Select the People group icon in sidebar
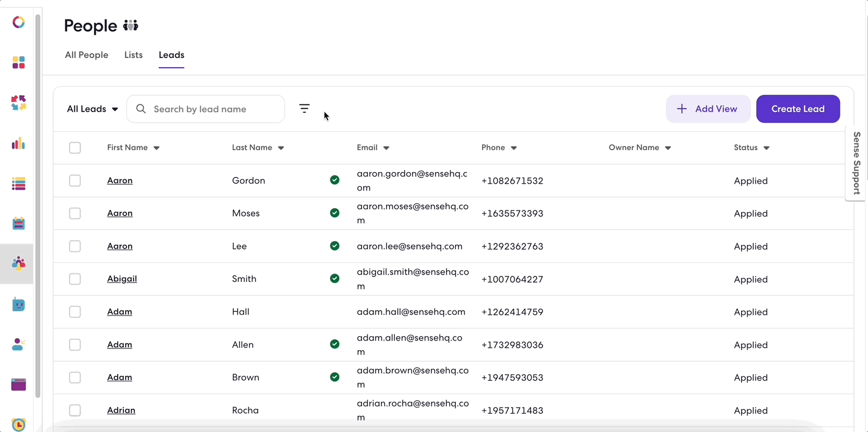Viewport: 868px width, 432px height. (x=19, y=264)
